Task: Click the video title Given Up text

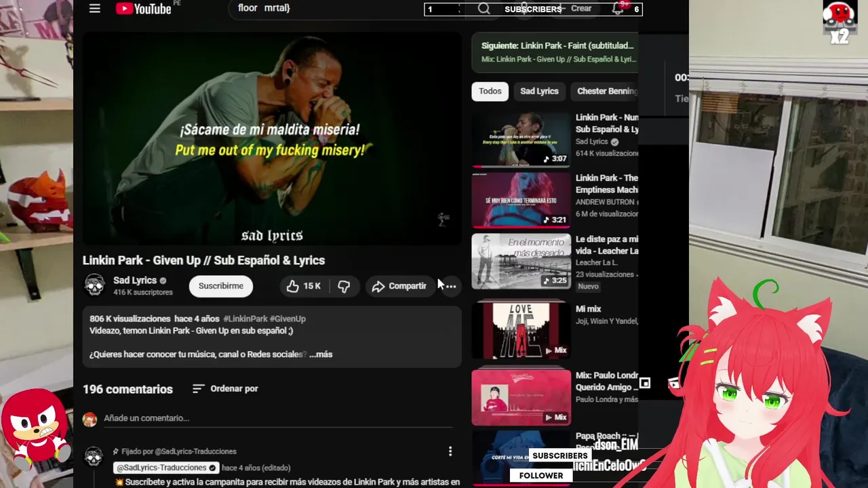Action: point(203,260)
